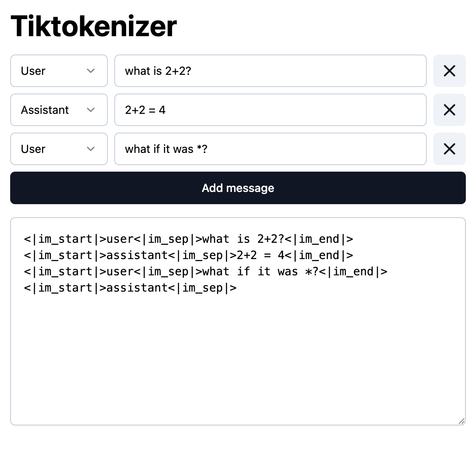
Task: Open the Assistant role dropdown
Action: [59, 110]
